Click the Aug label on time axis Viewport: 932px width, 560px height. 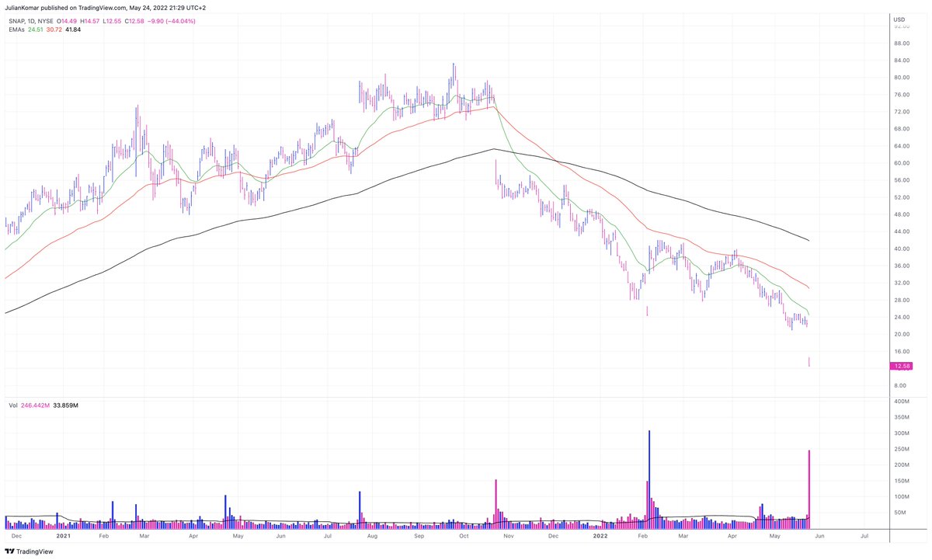(x=372, y=535)
